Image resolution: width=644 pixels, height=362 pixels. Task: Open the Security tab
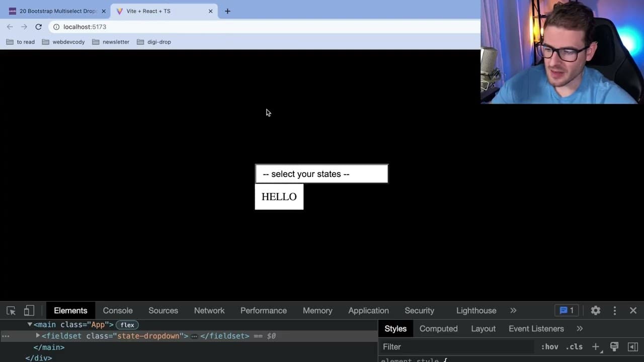[419, 311]
